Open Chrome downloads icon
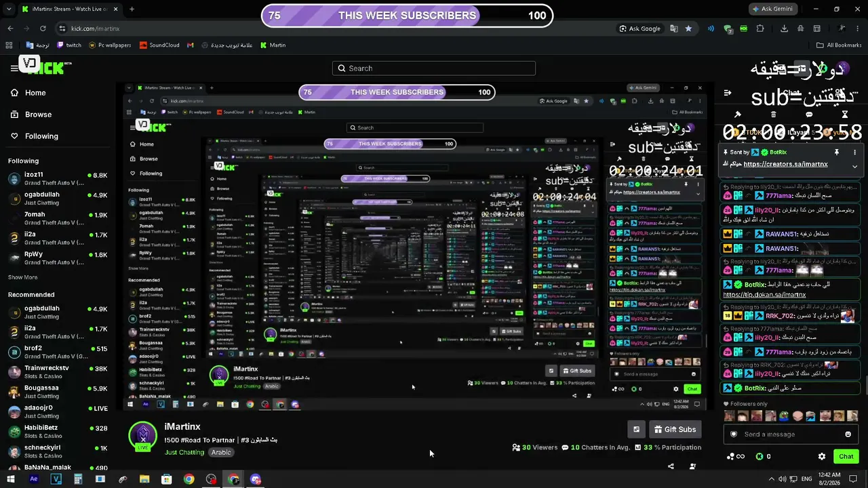Viewport: 868px width, 488px height. 785,28
